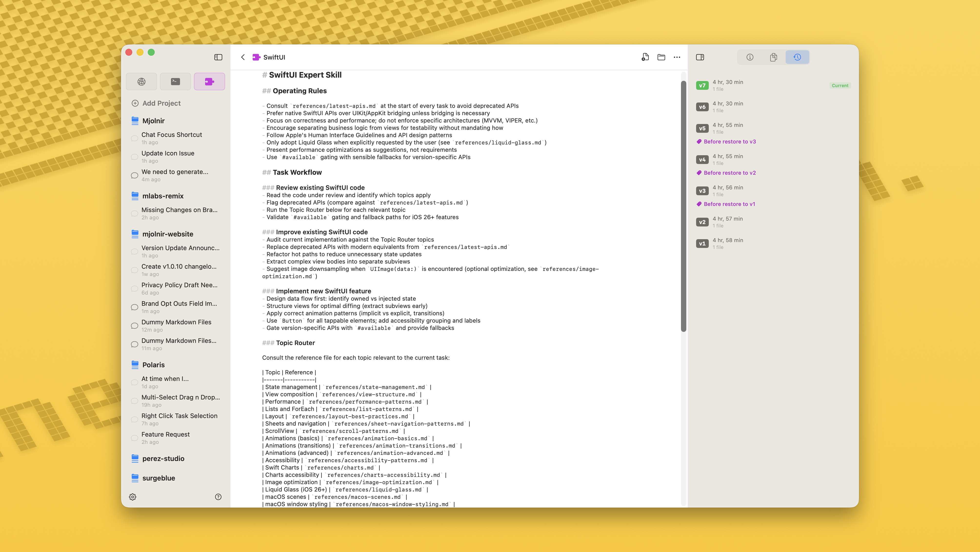Open the folder icon next to the new file icon
This screenshot has height=552, width=980.
pos(661,57)
